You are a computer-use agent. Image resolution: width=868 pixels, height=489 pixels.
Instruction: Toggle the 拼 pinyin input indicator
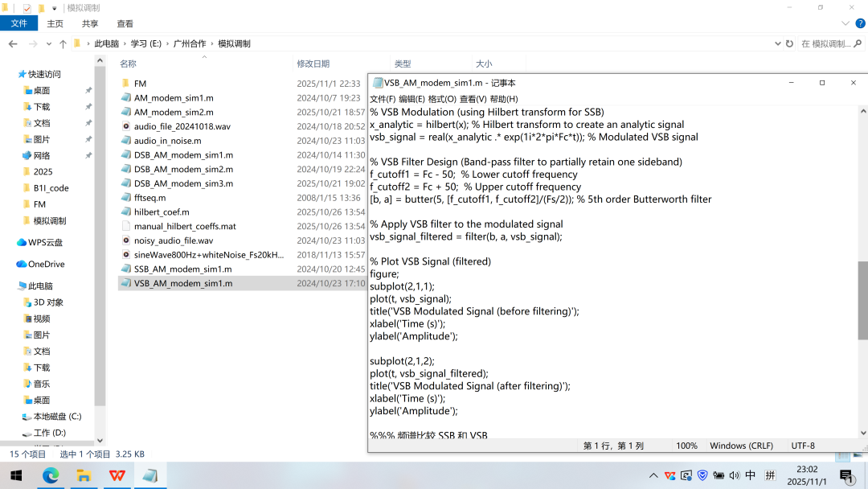pos(771,476)
